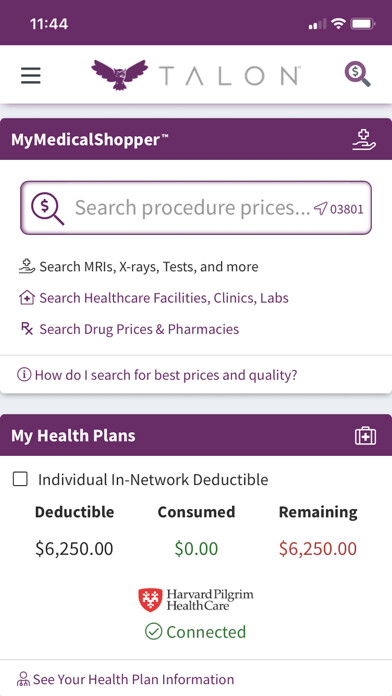Change the 03801 zip code

(x=347, y=209)
